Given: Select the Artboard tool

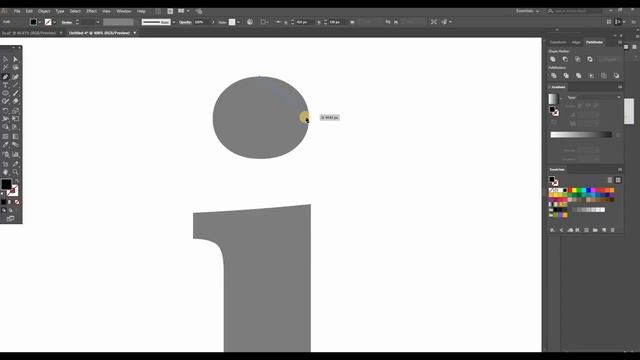Looking at the screenshot, I should click(x=5, y=164).
